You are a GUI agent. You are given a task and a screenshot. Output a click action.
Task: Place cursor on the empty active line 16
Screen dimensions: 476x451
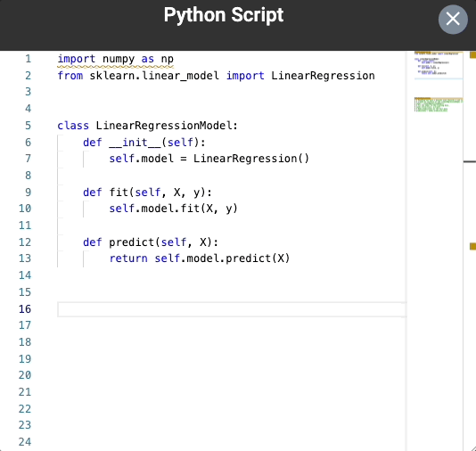pyautogui.click(x=232, y=309)
